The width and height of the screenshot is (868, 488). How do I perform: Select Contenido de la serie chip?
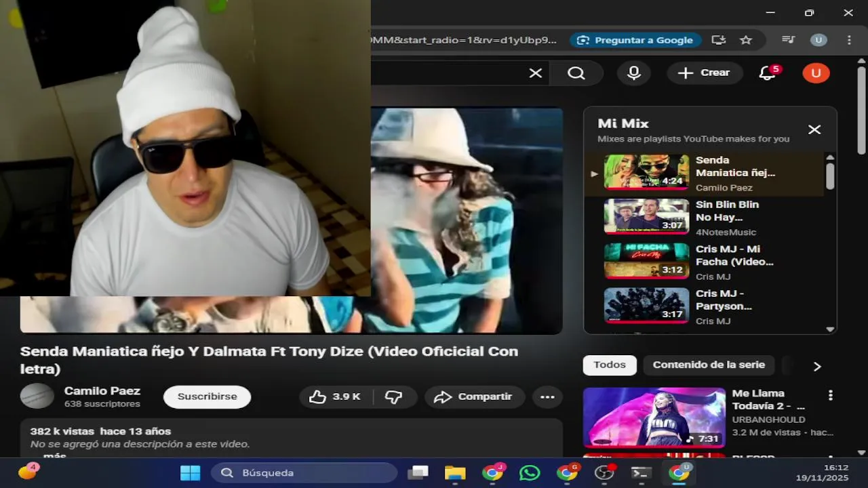[x=709, y=365]
